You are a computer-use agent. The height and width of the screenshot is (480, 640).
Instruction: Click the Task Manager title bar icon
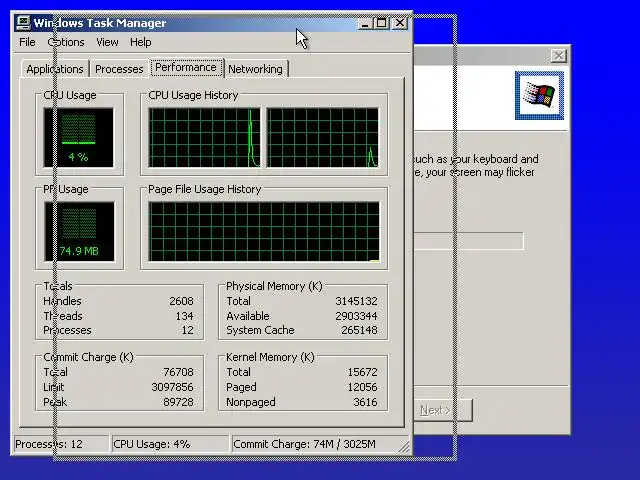(23, 23)
